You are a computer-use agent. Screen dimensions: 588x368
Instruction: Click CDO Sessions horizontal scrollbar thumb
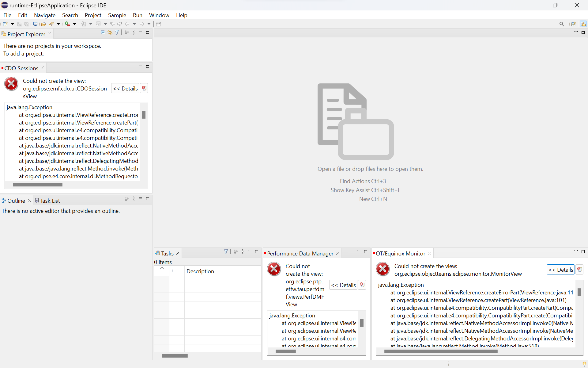click(x=38, y=185)
